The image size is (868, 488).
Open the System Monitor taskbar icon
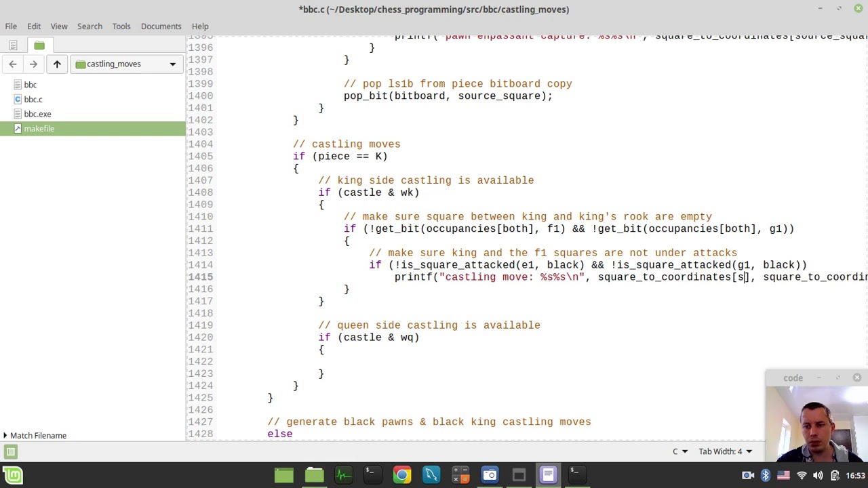point(343,475)
